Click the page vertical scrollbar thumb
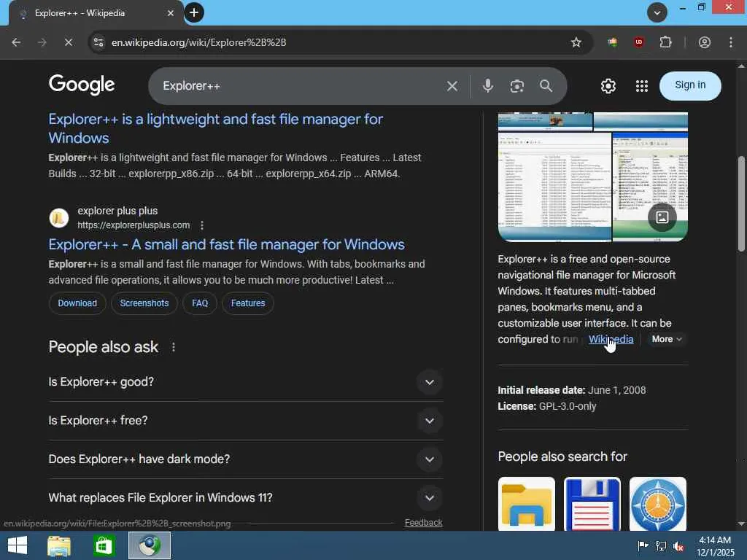Screen dimensions: 747x560 [741, 203]
